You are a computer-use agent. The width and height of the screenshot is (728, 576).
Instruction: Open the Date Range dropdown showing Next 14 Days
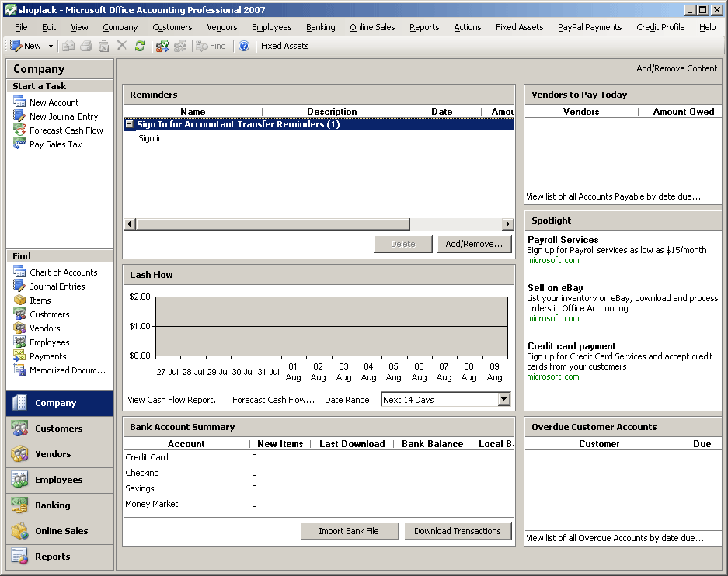[503, 399]
